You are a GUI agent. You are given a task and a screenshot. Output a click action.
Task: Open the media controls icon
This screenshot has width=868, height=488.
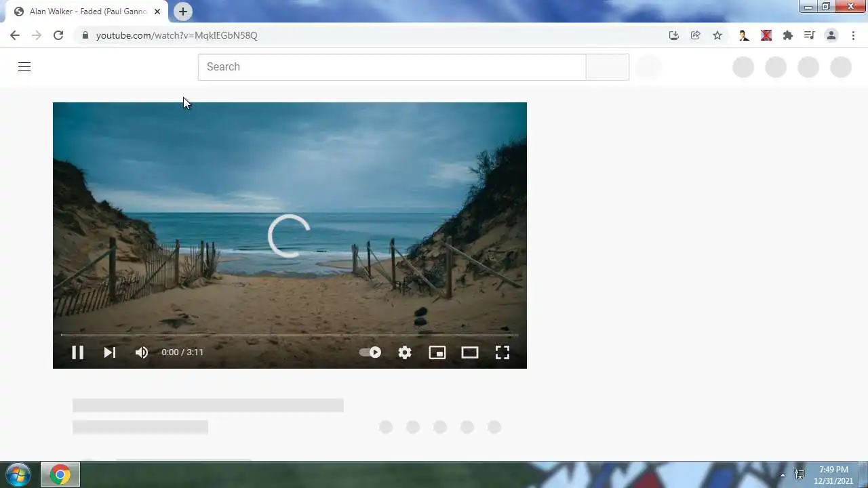point(809,35)
